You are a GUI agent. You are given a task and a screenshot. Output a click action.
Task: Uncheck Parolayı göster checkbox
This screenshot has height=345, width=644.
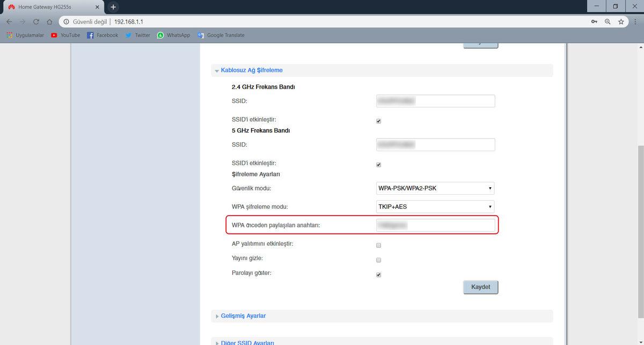(378, 275)
